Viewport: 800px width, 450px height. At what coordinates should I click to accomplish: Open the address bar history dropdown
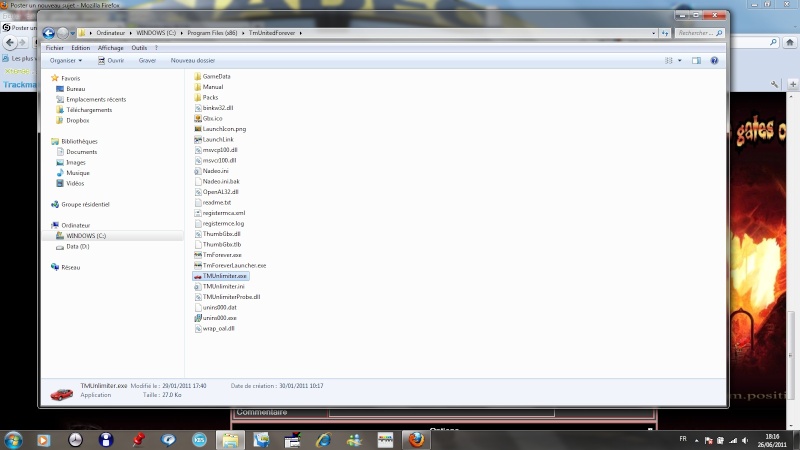pyautogui.click(x=654, y=33)
